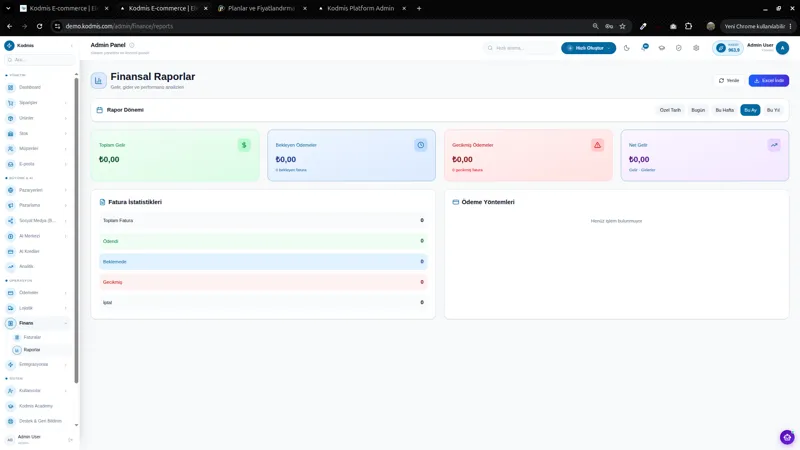The width and height of the screenshot is (800, 450).
Task: Click the Yenile refresh button
Action: pyautogui.click(x=729, y=81)
